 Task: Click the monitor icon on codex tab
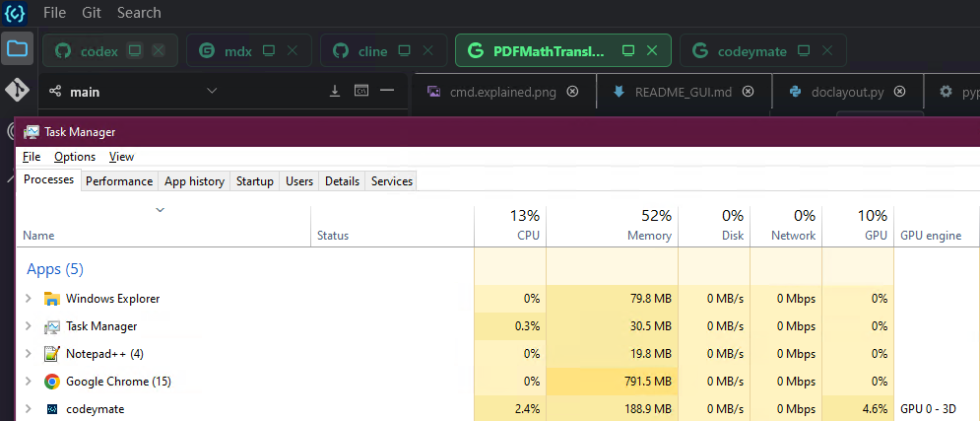coord(134,50)
